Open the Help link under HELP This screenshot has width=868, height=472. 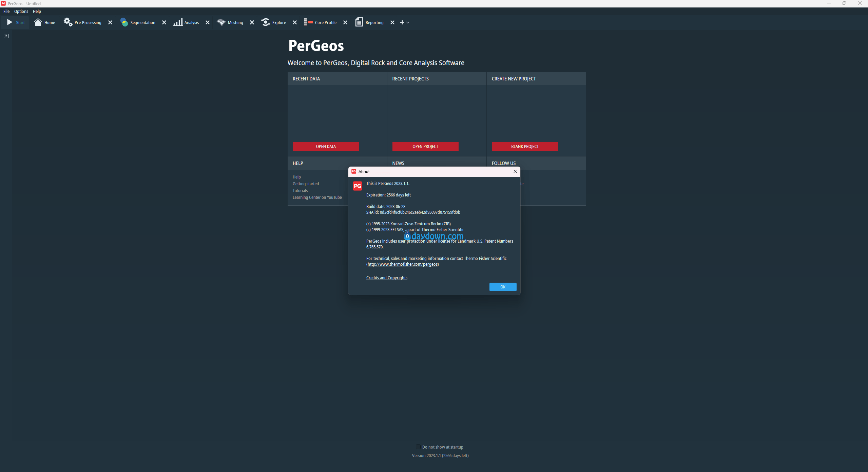[x=296, y=177]
